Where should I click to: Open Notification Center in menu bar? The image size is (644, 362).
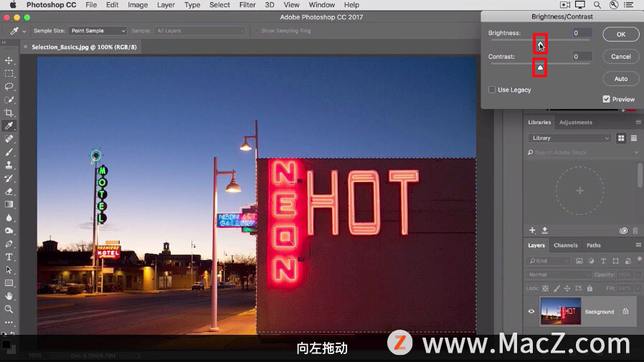coord(628,5)
